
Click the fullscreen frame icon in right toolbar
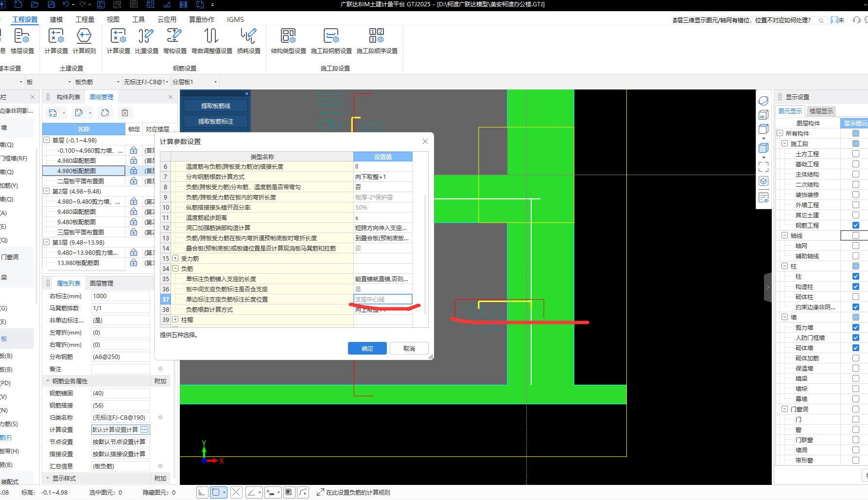[764, 167]
